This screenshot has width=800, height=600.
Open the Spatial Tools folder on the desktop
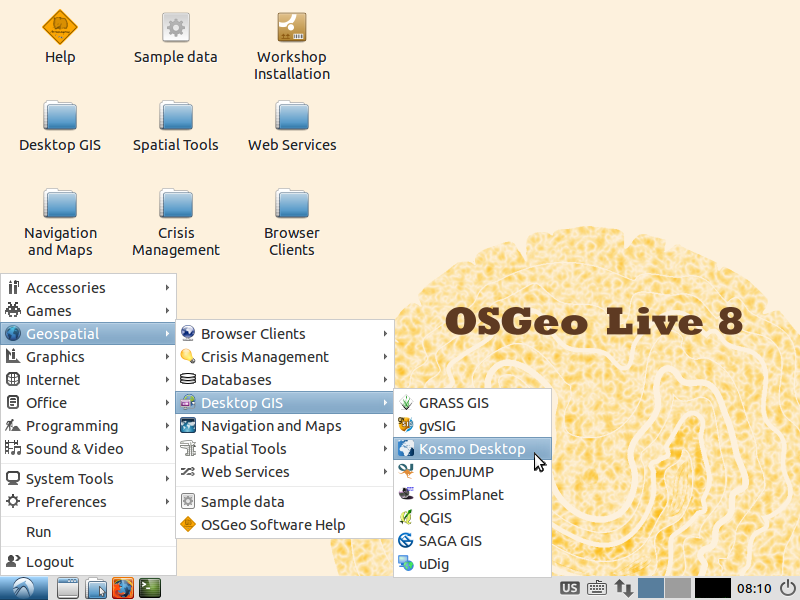(x=176, y=126)
